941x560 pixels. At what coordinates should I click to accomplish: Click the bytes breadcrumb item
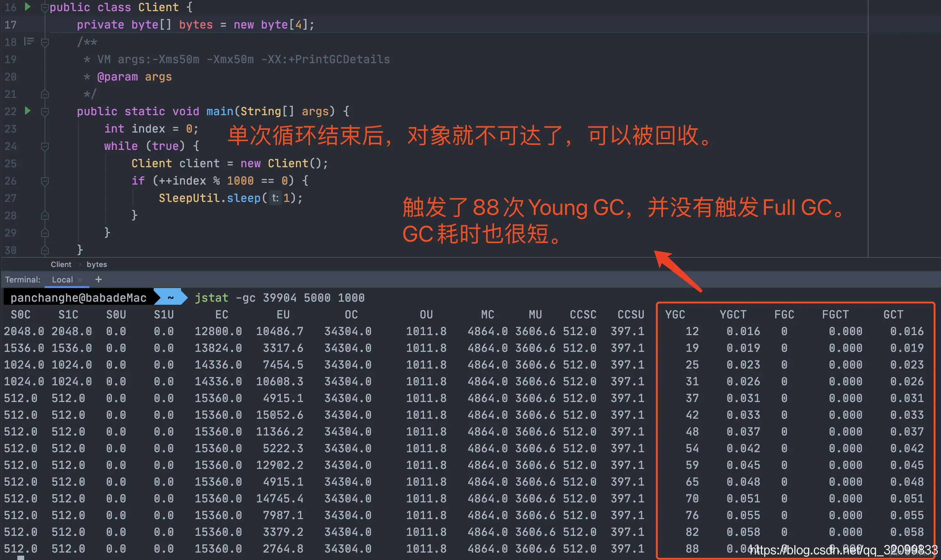coord(97,264)
